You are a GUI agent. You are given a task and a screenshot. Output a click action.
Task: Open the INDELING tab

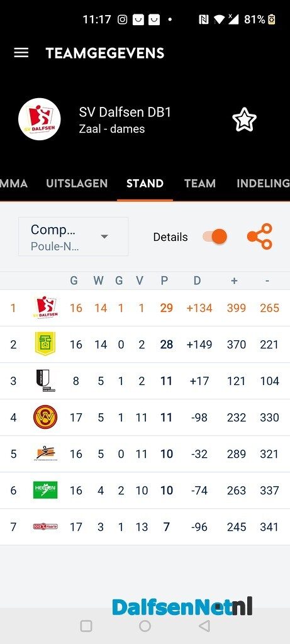pos(263,183)
